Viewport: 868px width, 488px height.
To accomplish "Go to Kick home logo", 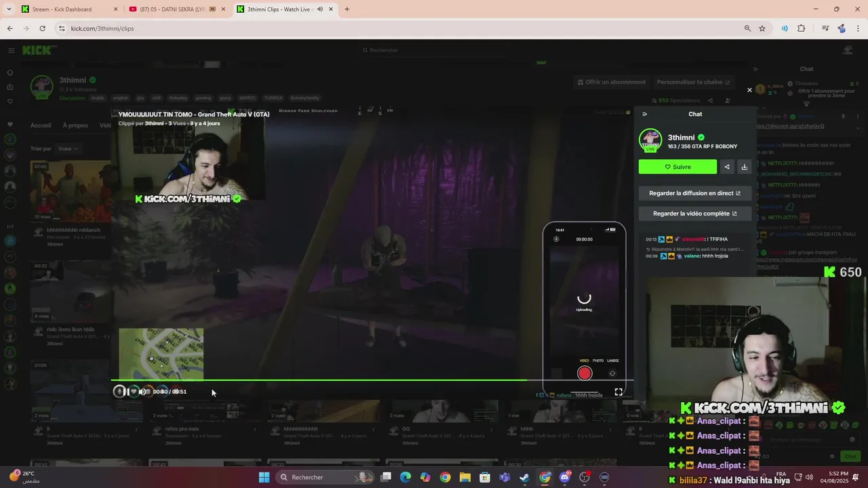I will click(x=39, y=50).
